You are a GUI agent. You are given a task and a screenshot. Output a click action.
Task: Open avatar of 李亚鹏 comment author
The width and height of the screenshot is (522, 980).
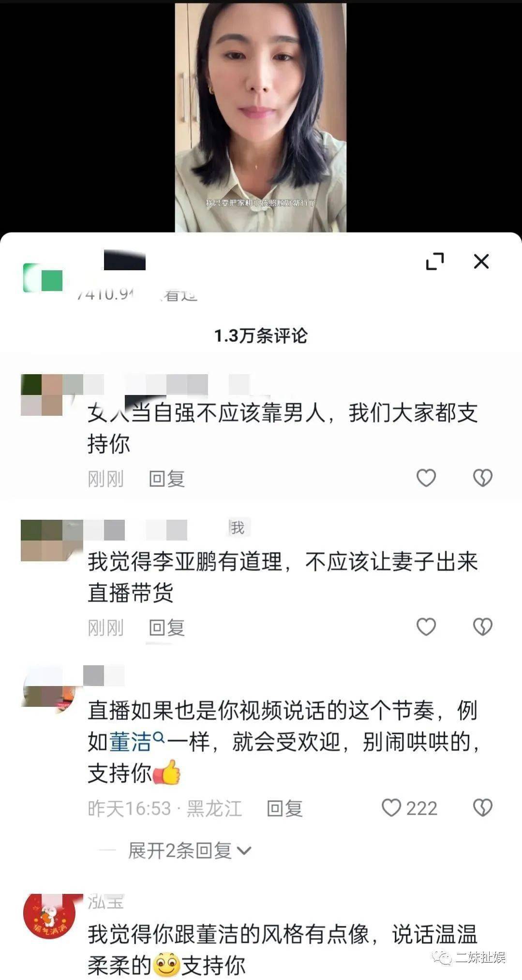pos(42,541)
